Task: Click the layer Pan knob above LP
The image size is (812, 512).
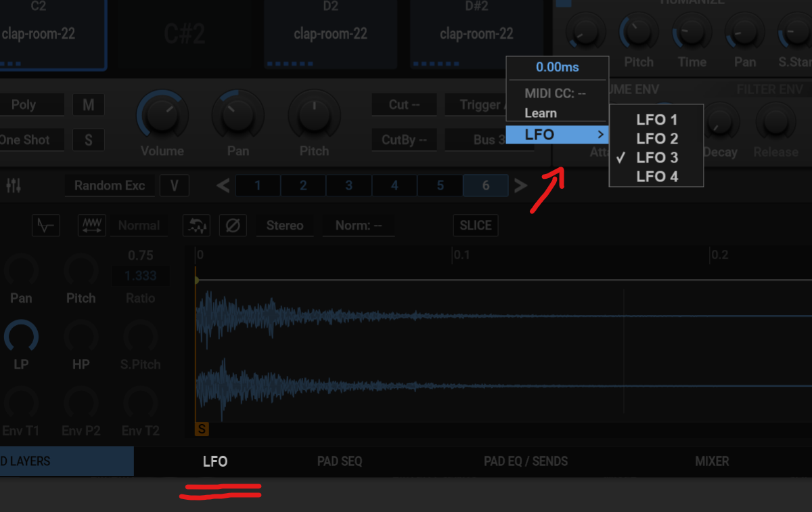Action: tap(21, 271)
